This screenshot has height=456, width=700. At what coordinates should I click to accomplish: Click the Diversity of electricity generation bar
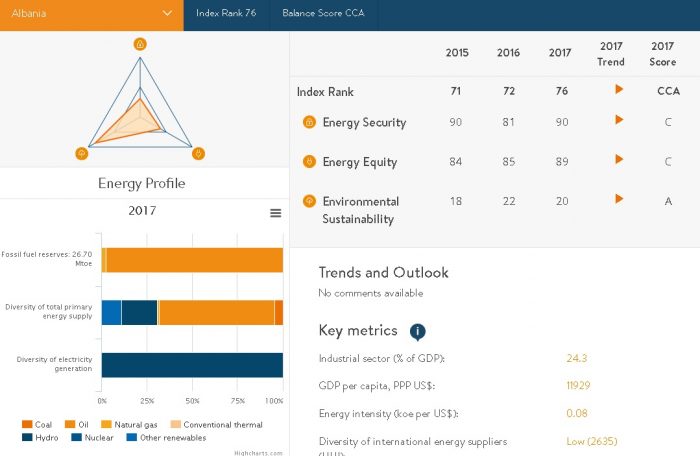point(192,365)
